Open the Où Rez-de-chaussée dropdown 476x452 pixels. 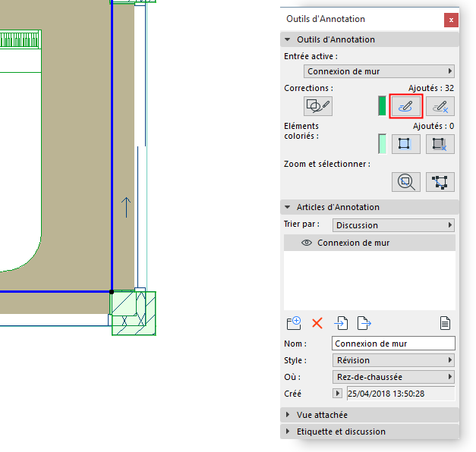click(393, 377)
